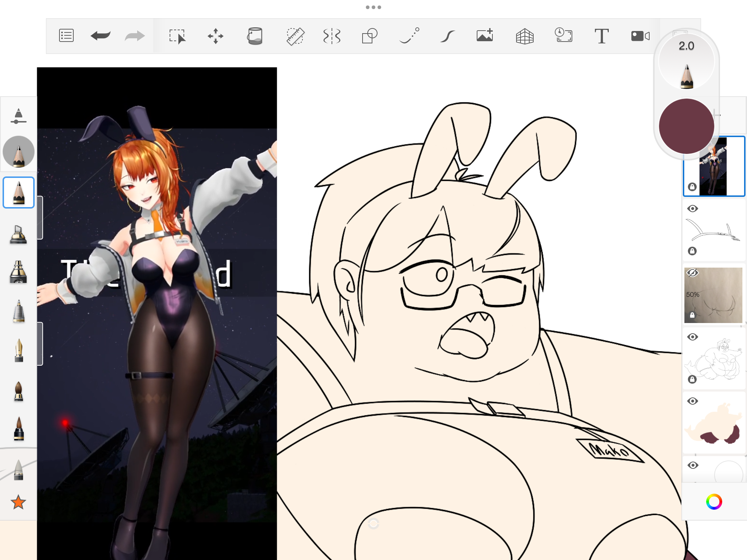Open the main menu list icon

click(66, 36)
